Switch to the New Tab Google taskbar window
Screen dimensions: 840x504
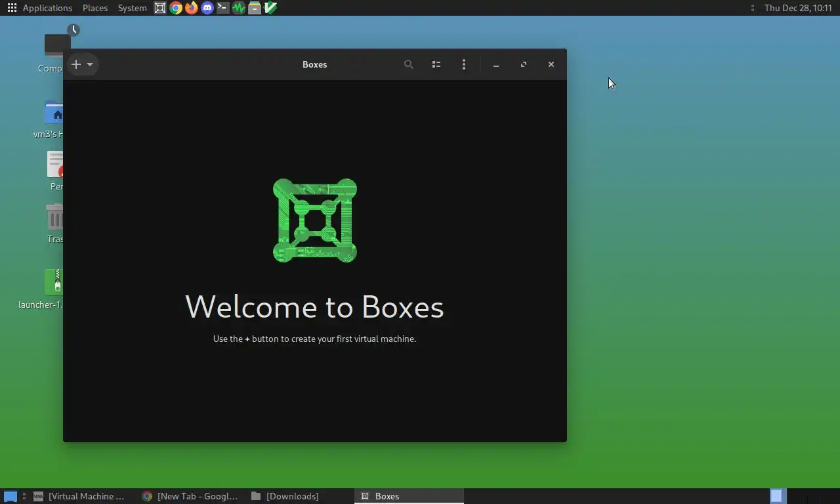(x=191, y=496)
